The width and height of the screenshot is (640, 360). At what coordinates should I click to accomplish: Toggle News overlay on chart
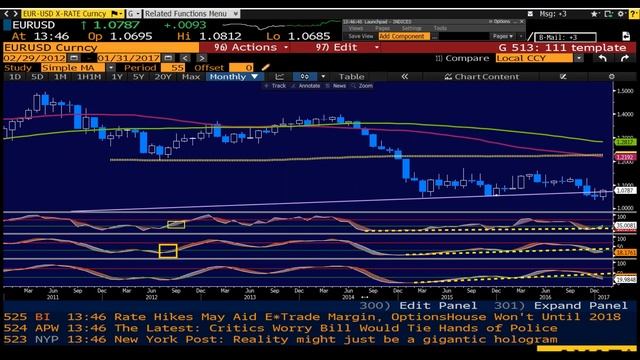(336, 86)
